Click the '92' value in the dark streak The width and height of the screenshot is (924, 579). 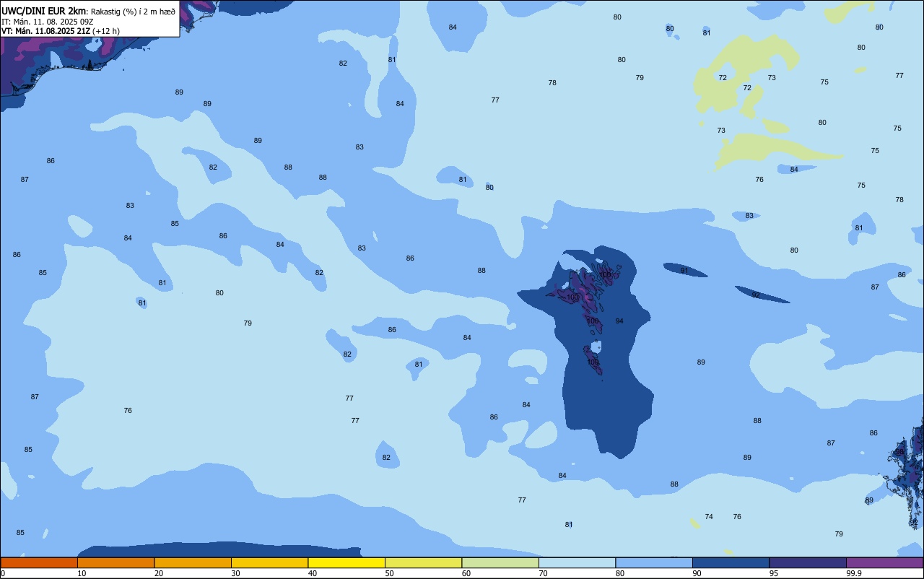tap(756, 295)
